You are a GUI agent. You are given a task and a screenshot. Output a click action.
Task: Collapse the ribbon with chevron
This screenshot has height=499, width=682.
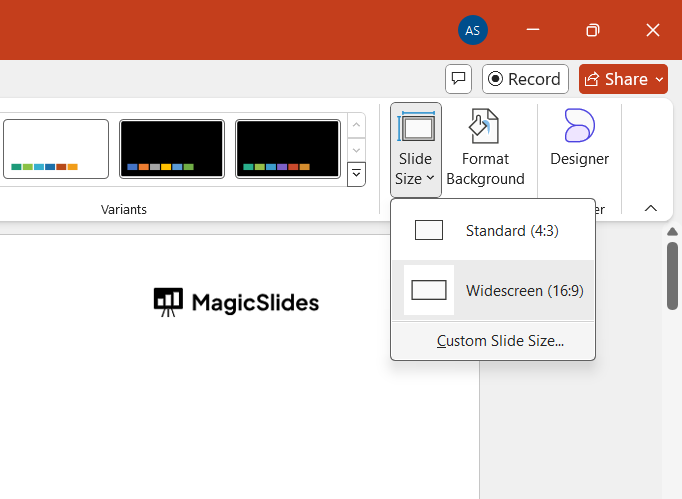click(651, 208)
